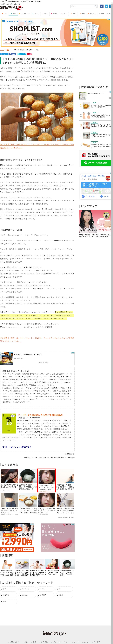Open the ライフプラン navigation item
The height and width of the screenshot is (644, 113).
[24, 14]
